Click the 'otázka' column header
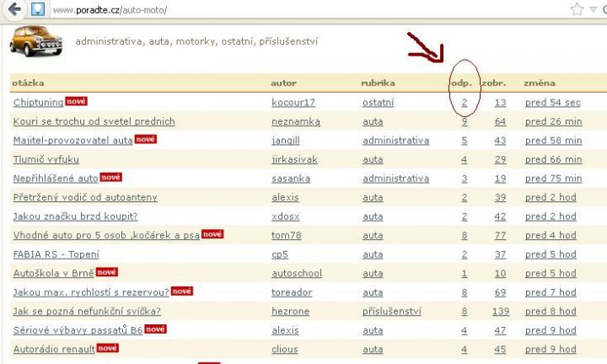 pos(28,83)
